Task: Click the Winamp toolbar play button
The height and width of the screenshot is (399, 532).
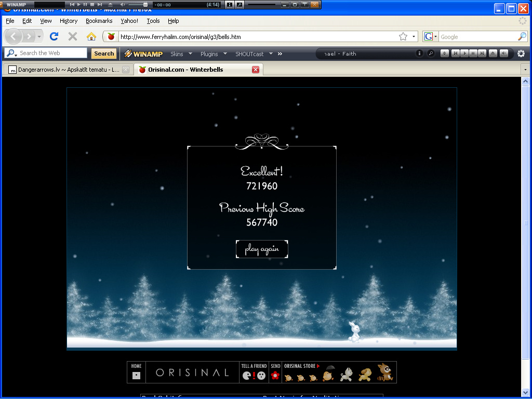Action: click(465, 54)
